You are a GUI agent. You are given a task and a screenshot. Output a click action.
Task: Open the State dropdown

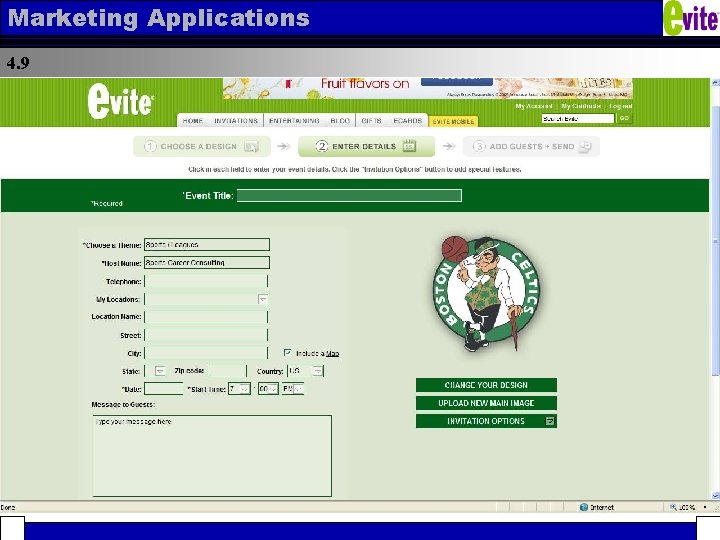click(160, 371)
